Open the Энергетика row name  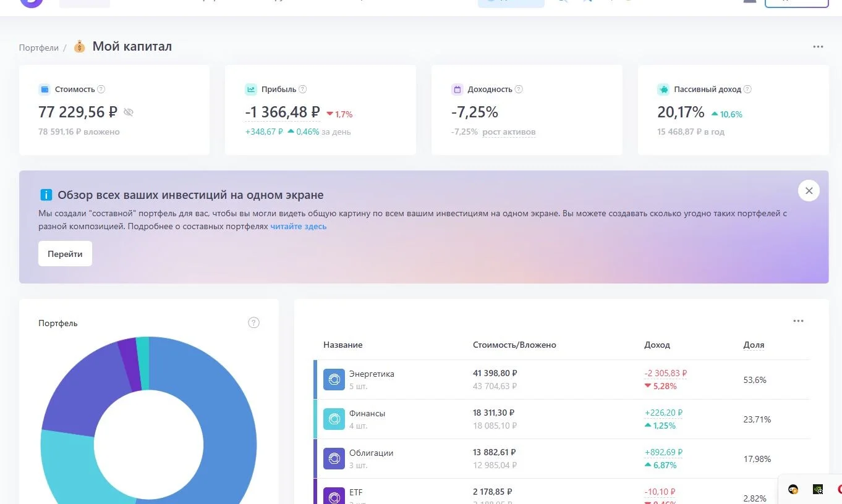tap(372, 374)
